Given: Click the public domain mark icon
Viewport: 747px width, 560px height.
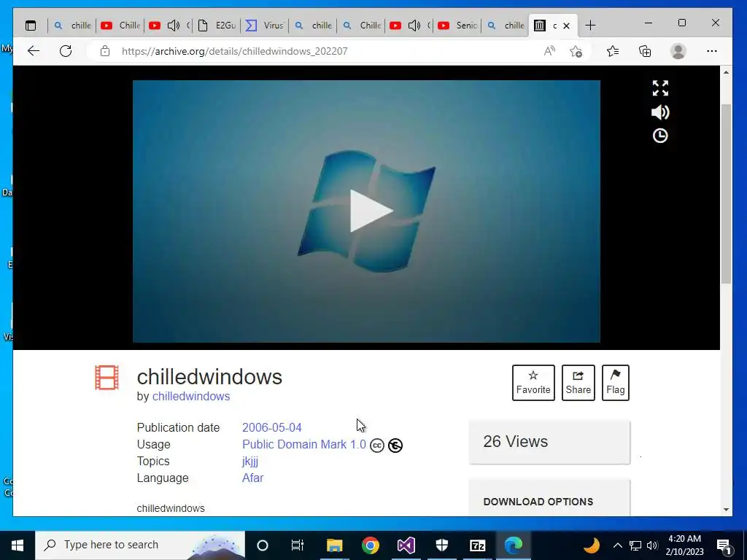Looking at the screenshot, I should coord(395,446).
